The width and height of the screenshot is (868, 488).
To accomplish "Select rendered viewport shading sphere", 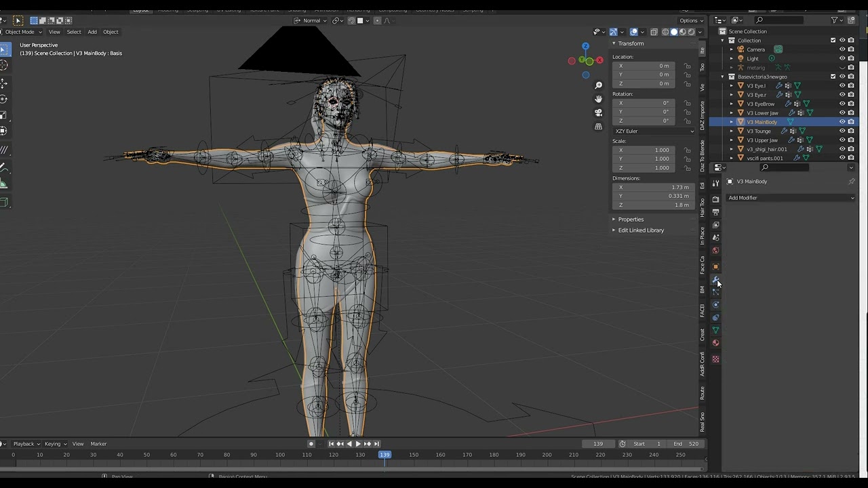I will click(691, 32).
